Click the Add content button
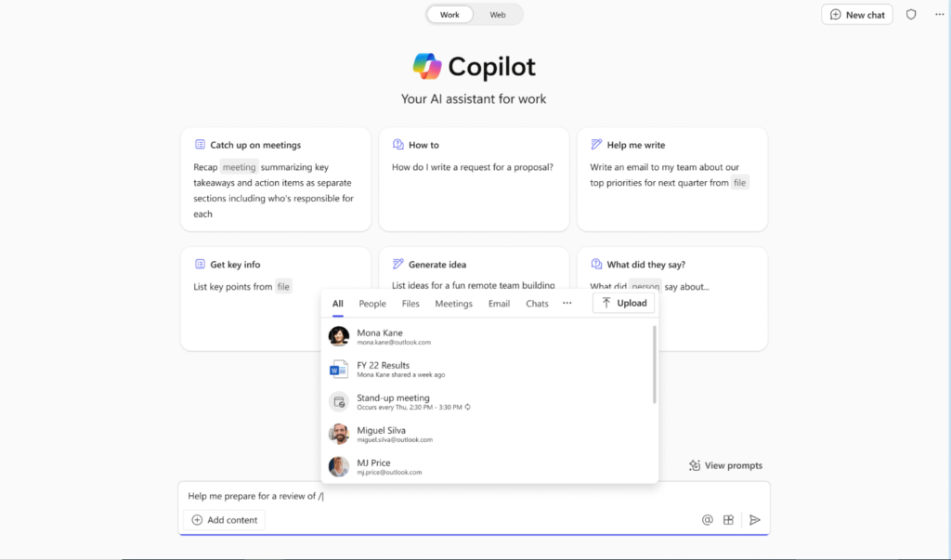The height and width of the screenshot is (560, 951). point(225,520)
